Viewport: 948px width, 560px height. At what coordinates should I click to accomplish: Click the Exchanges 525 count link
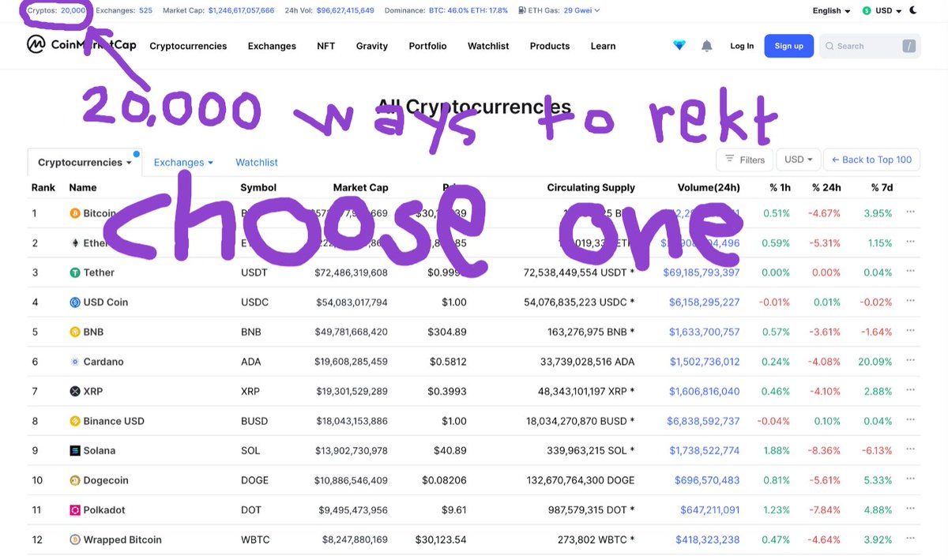(x=145, y=11)
